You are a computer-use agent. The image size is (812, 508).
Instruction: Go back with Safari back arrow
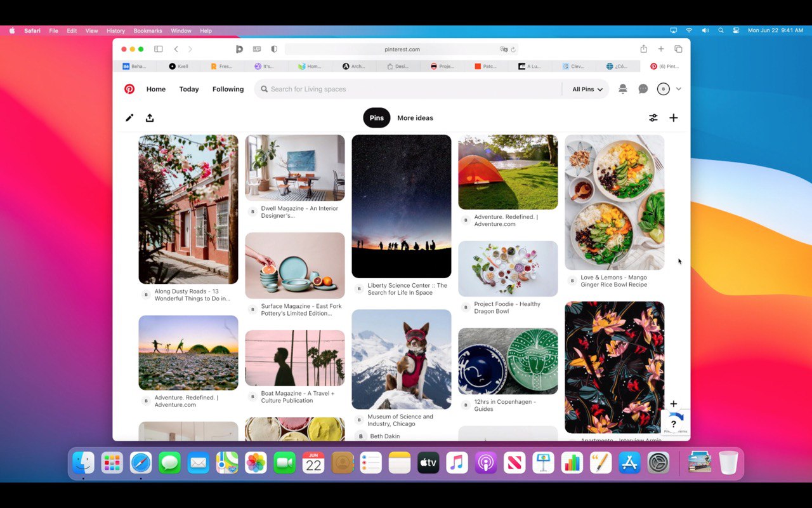click(x=176, y=49)
